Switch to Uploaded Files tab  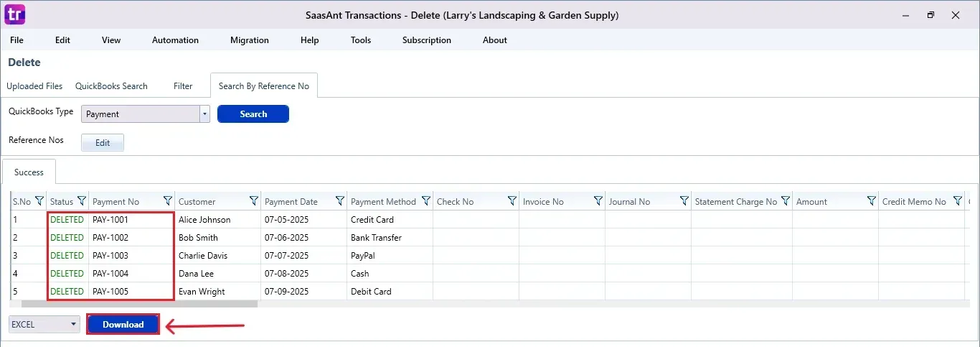click(x=34, y=86)
